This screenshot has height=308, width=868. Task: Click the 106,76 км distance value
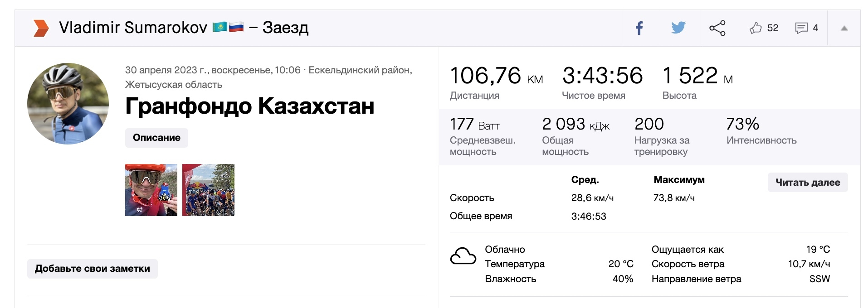click(x=486, y=76)
